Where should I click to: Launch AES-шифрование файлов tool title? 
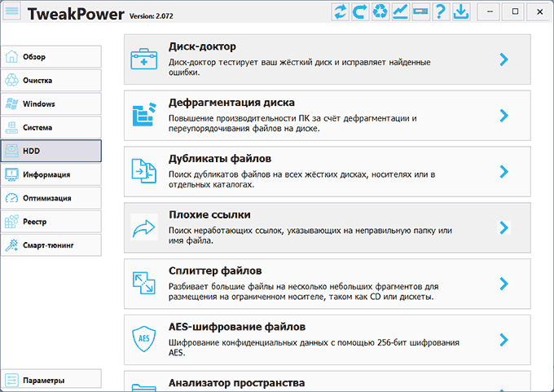(x=237, y=327)
